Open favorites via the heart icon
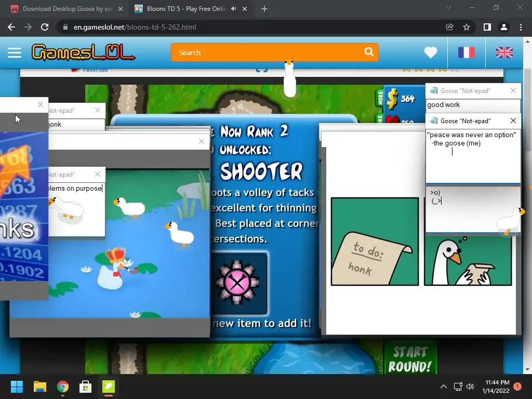Image resolution: width=532 pixels, height=399 pixels. point(431,52)
